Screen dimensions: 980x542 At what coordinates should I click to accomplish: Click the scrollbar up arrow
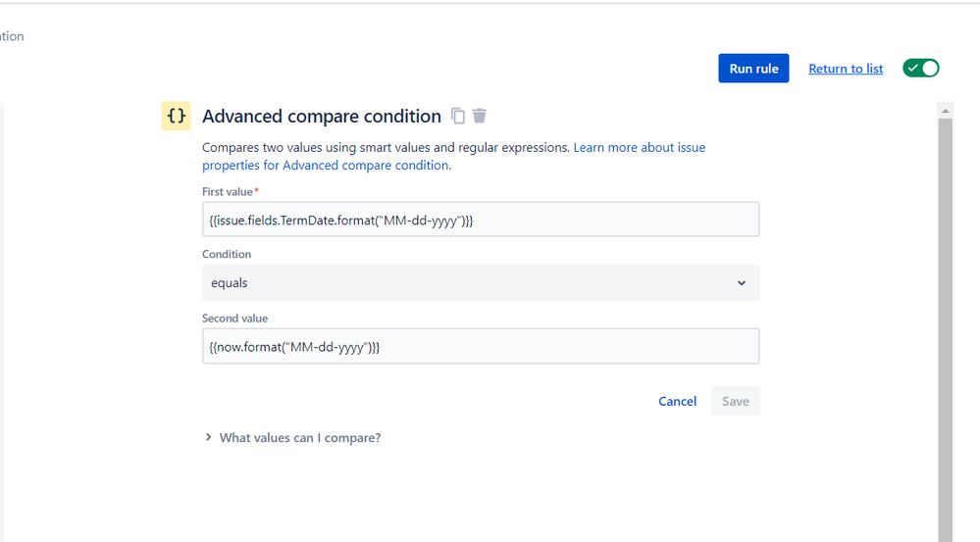(x=946, y=109)
